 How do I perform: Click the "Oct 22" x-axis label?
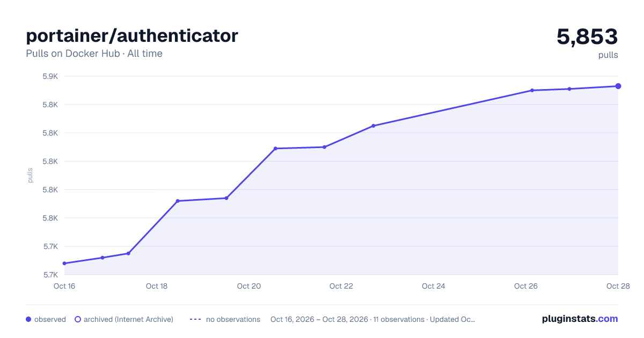[x=341, y=286]
